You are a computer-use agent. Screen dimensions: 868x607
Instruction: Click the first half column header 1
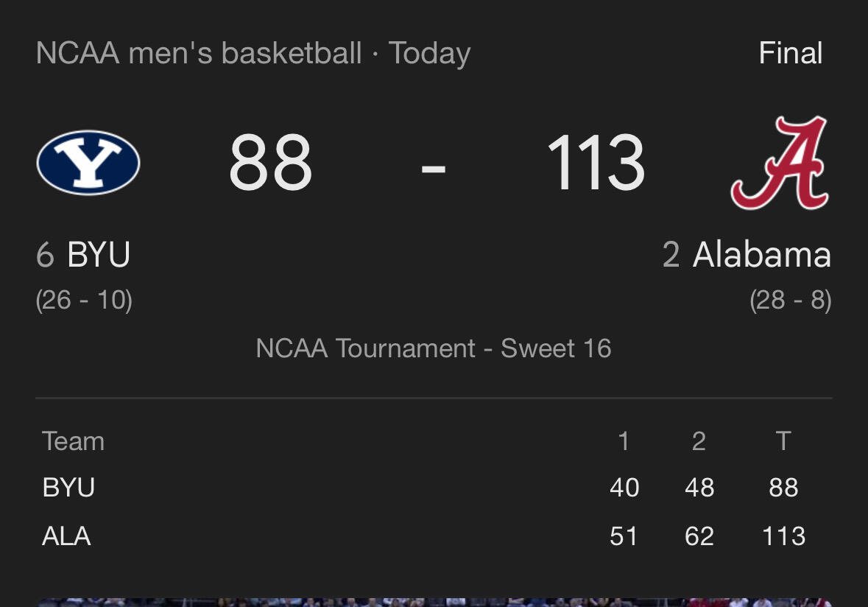624,441
